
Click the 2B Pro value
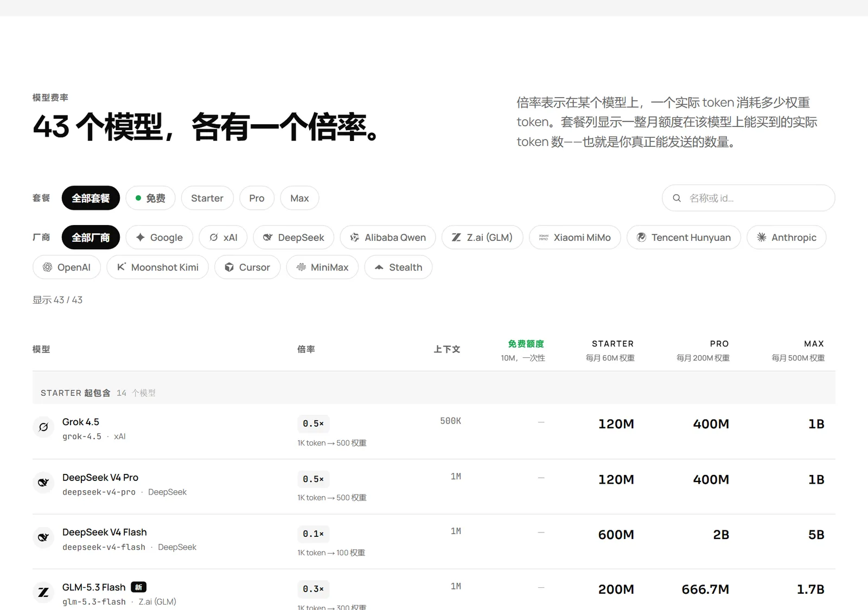pos(721,535)
